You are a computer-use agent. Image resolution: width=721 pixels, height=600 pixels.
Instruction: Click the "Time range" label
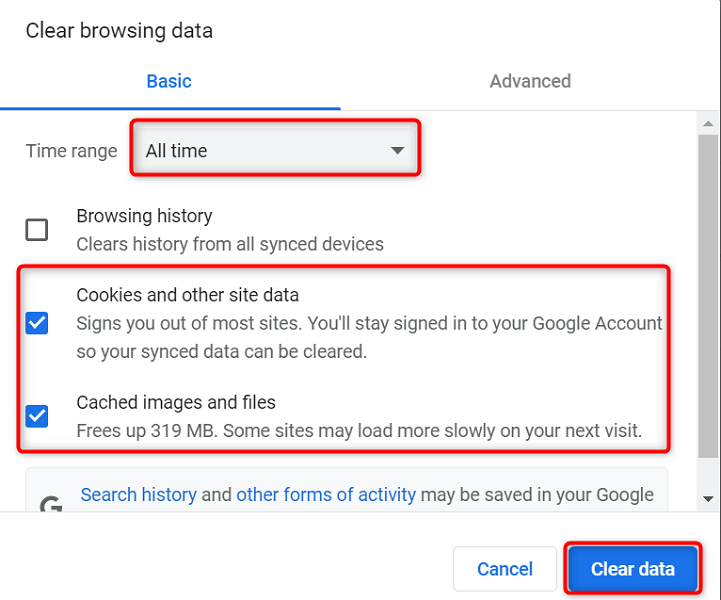(x=71, y=151)
